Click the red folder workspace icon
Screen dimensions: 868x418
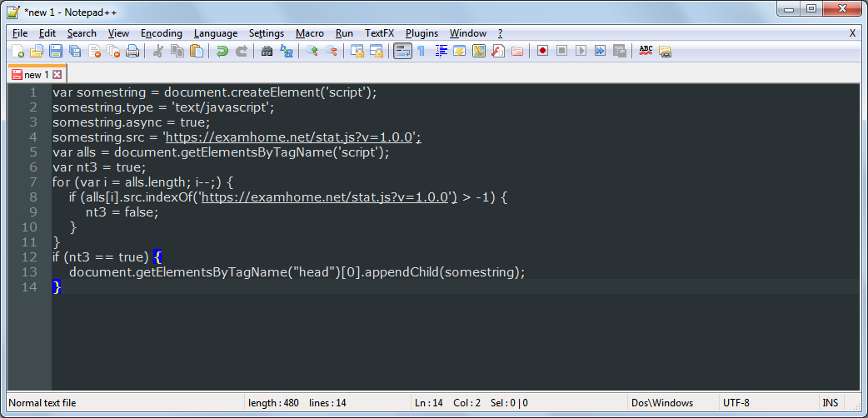tap(517, 52)
